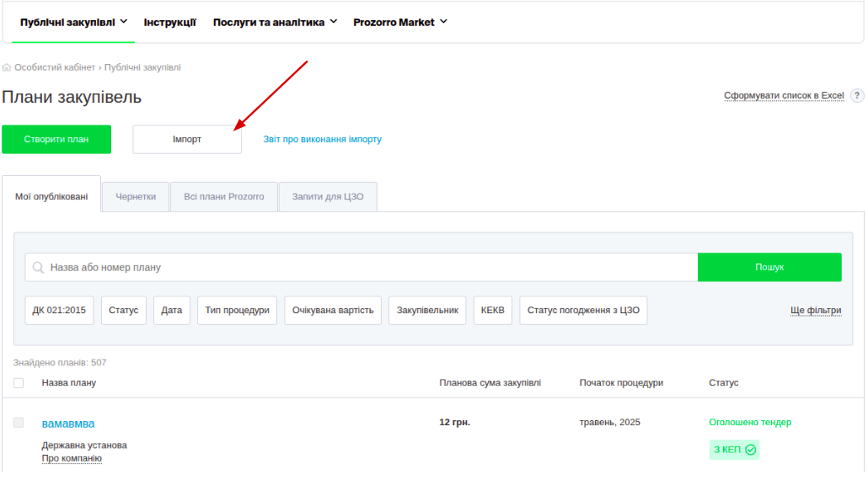Open the ДК 021:2015 filter

tap(59, 311)
